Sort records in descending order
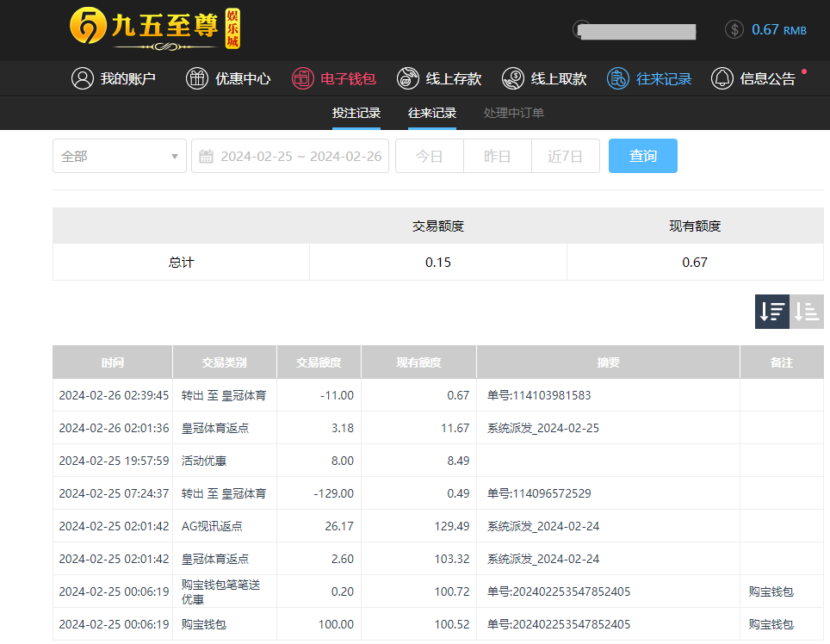 point(771,312)
